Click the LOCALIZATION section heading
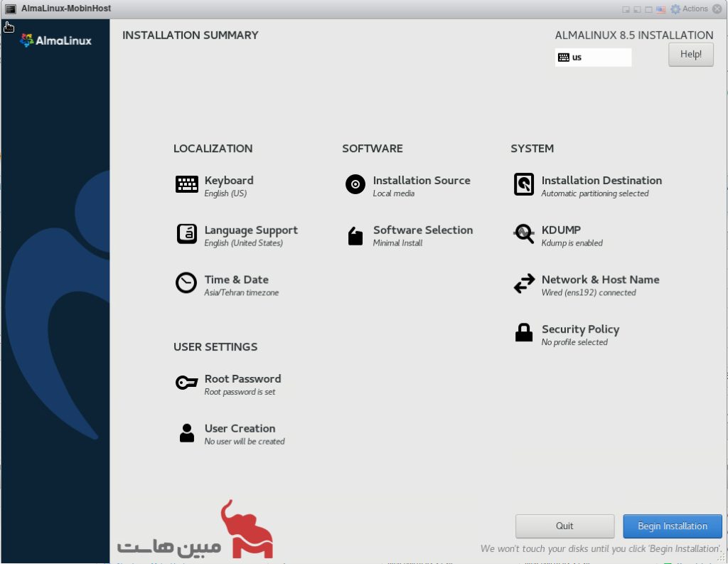 pyautogui.click(x=213, y=149)
